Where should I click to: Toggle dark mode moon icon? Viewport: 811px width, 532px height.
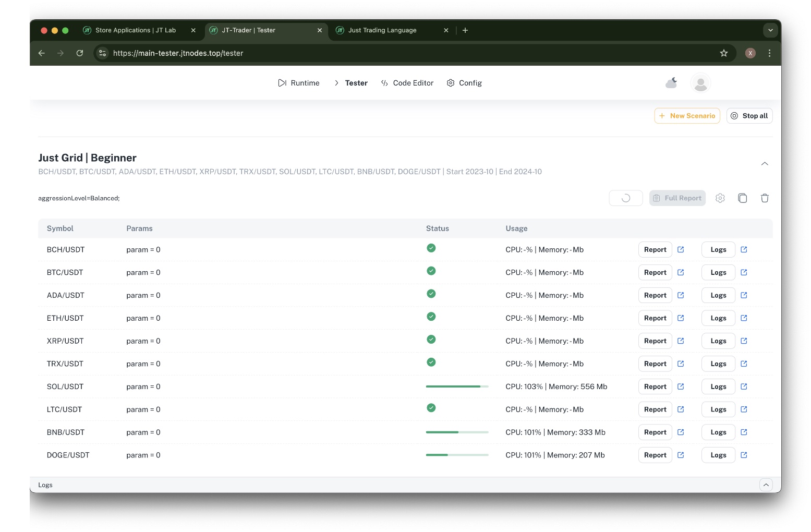(x=671, y=83)
